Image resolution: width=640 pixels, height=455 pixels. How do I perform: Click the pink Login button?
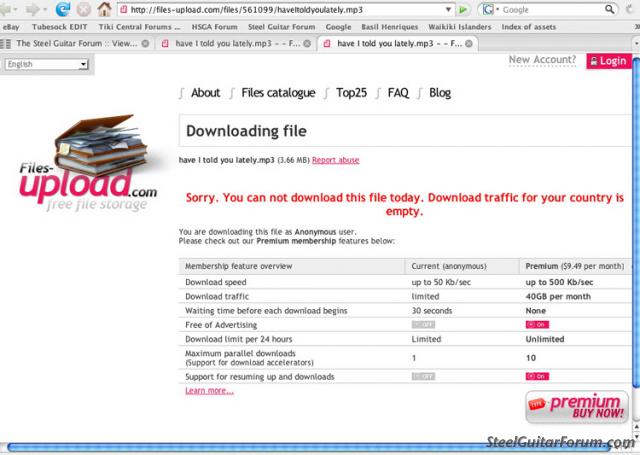pyautogui.click(x=606, y=61)
